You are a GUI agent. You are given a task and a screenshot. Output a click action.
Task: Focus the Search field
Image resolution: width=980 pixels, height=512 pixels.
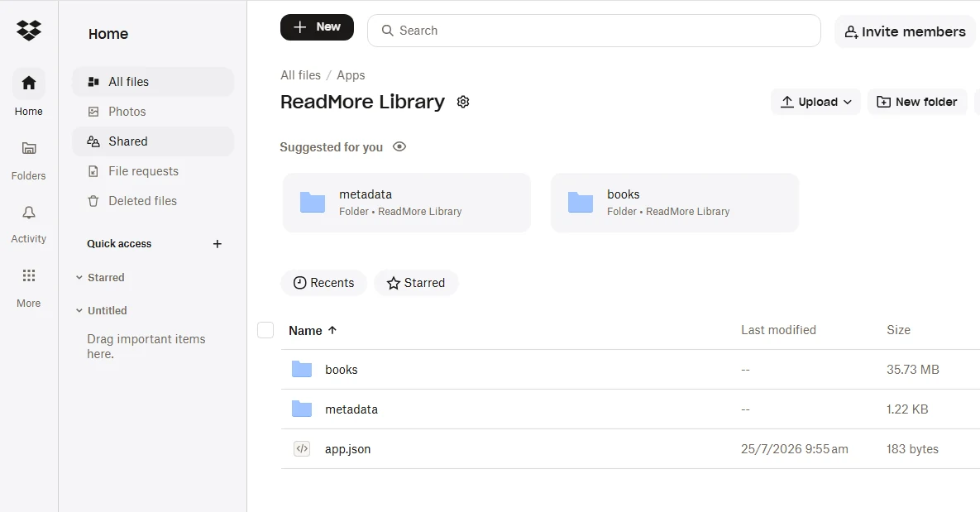tap(594, 31)
